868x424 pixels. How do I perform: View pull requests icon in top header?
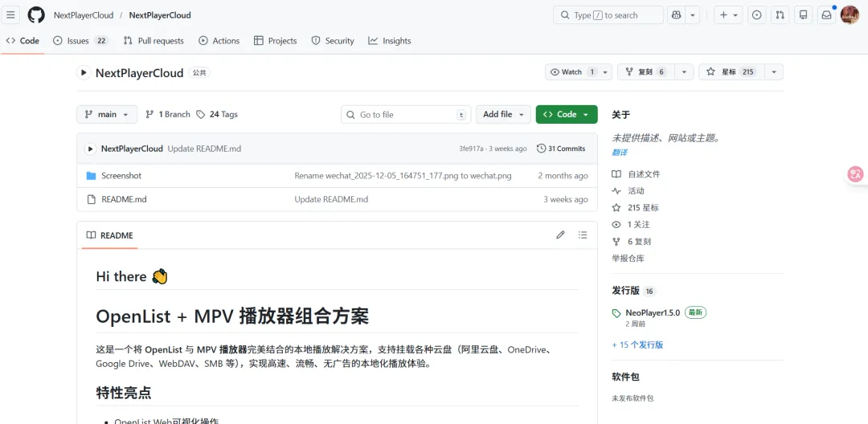[780, 15]
